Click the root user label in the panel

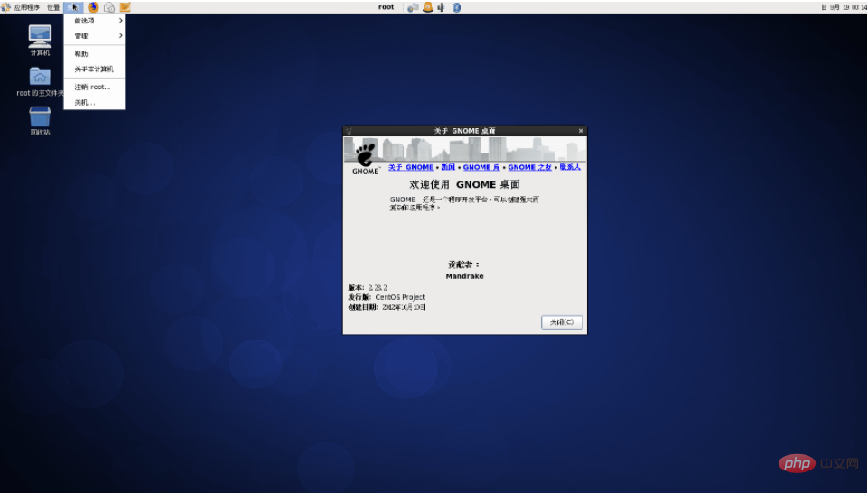click(x=386, y=7)
